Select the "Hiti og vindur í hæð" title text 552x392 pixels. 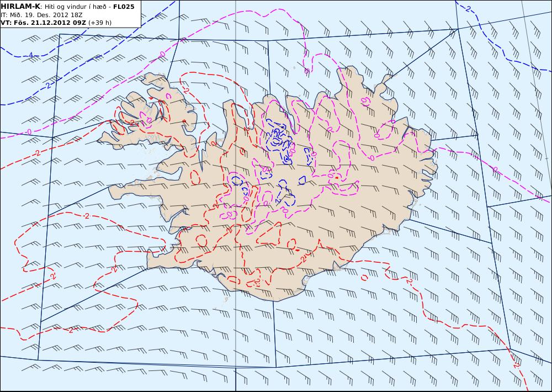[75, 7]
